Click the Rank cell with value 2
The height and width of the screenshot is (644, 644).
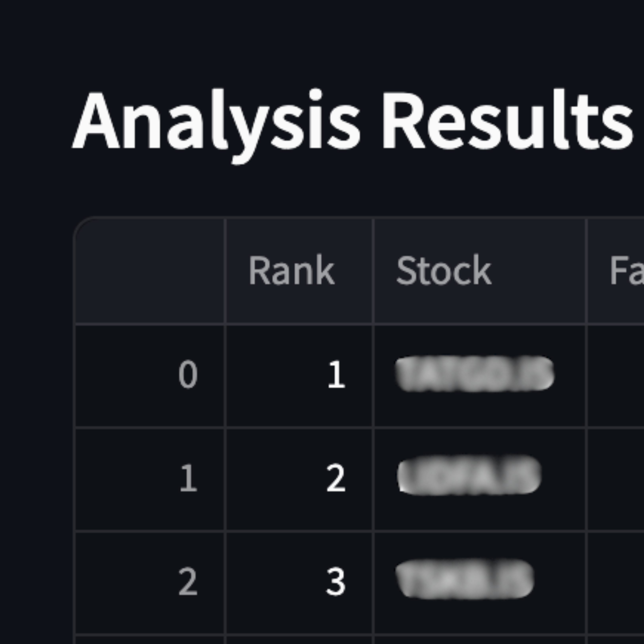click(x=299, y=479)
